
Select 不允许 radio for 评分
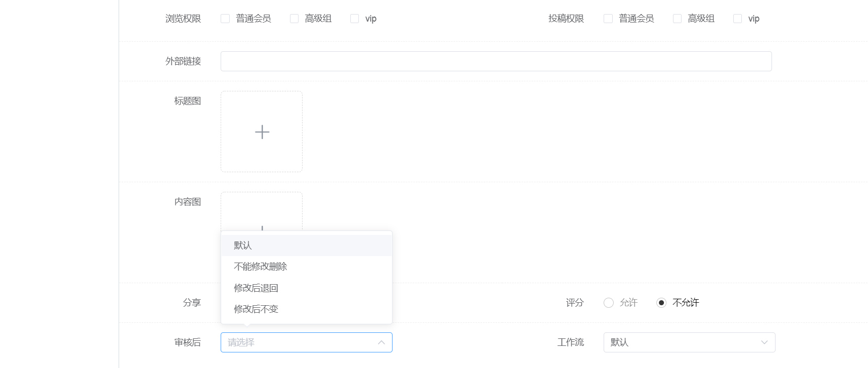click(661, 303)
